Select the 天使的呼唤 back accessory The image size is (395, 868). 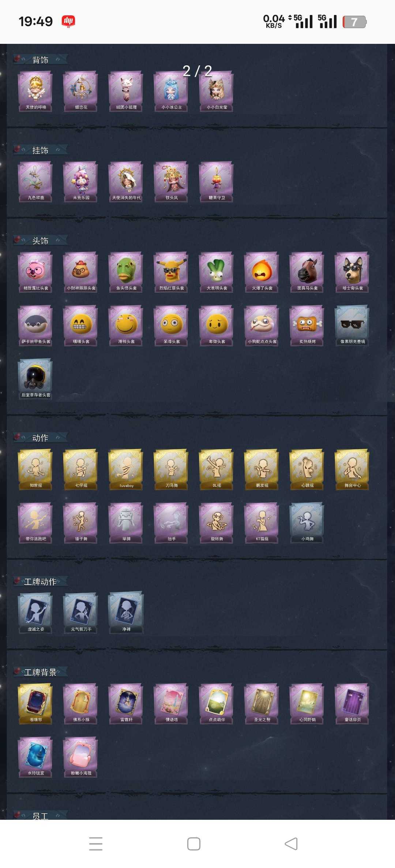click(x=35, y=91)
